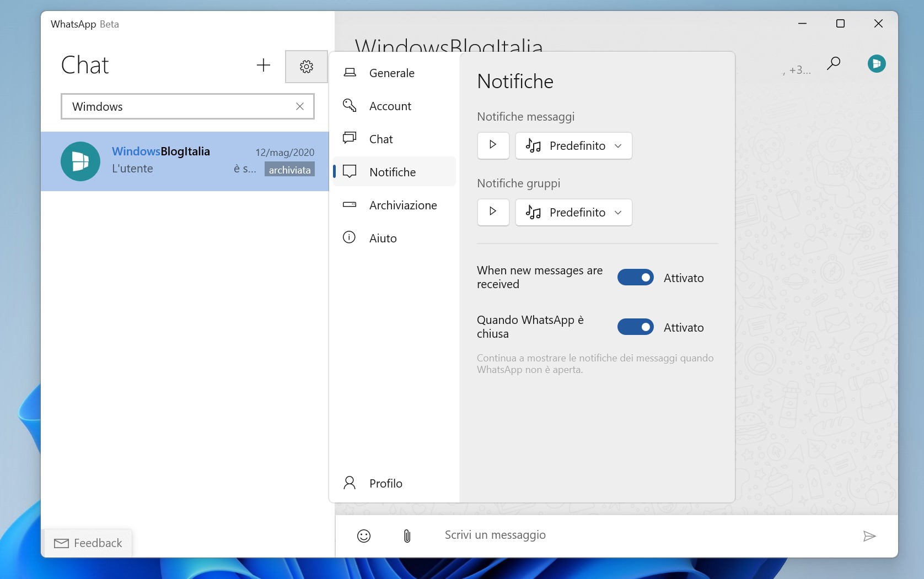Open settings with the gear icon
Image resolution: width=924 pixels, height=579 pixels.
(307, 67)
